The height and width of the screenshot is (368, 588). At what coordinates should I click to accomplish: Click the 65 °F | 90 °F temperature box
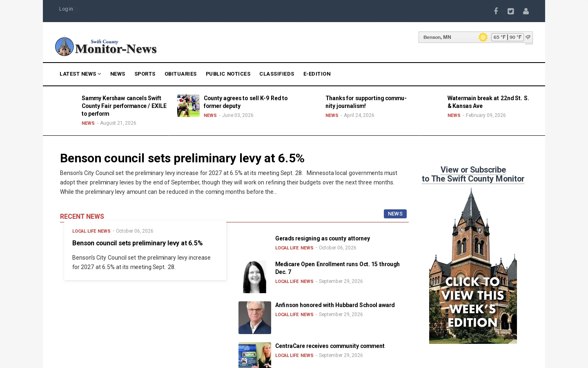508,37
